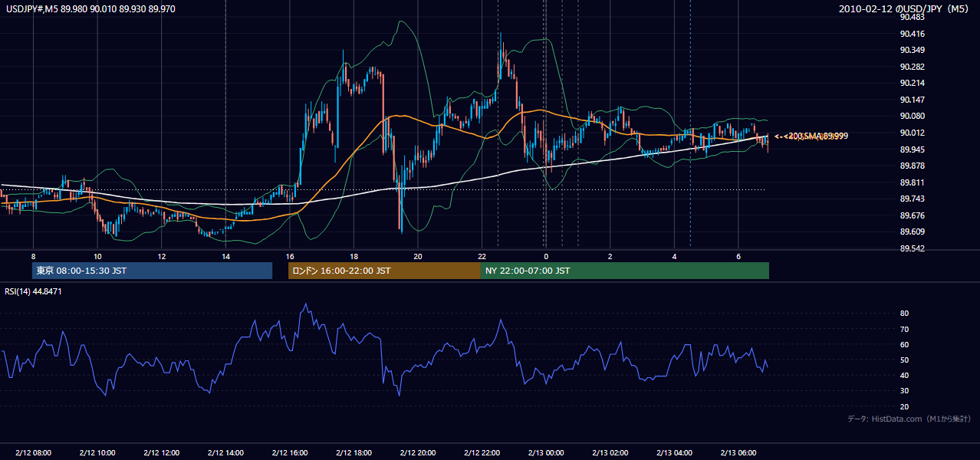Click RSI axis level 40
Viewport: 980px width, 460px height.
click(904, 375)
